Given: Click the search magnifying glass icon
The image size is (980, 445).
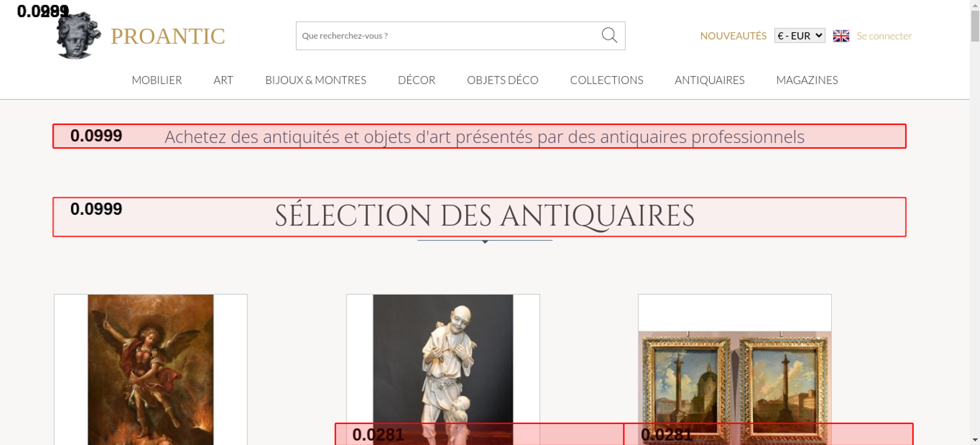Looking at the screenshot, I should tap(609, 35).
